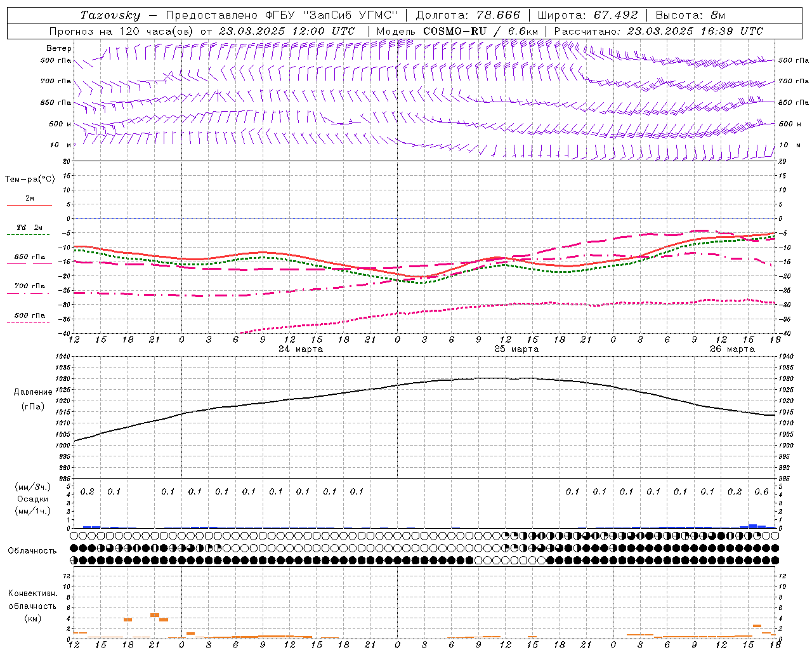Image resolution: width=812 pixels, height=650 pixels.
Task: Click the 700 гПа dash-dot temperature legend line
Action: click(x=28, y=293)
